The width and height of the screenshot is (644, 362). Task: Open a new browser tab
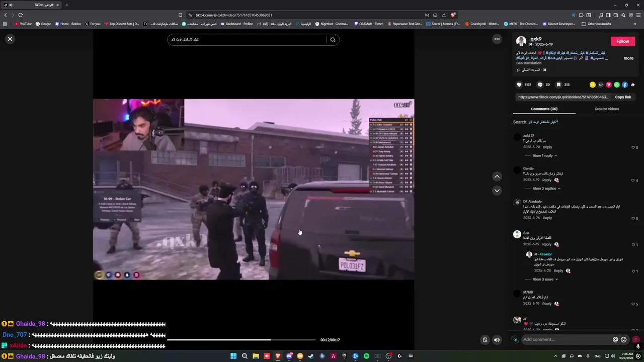[66, 5]
